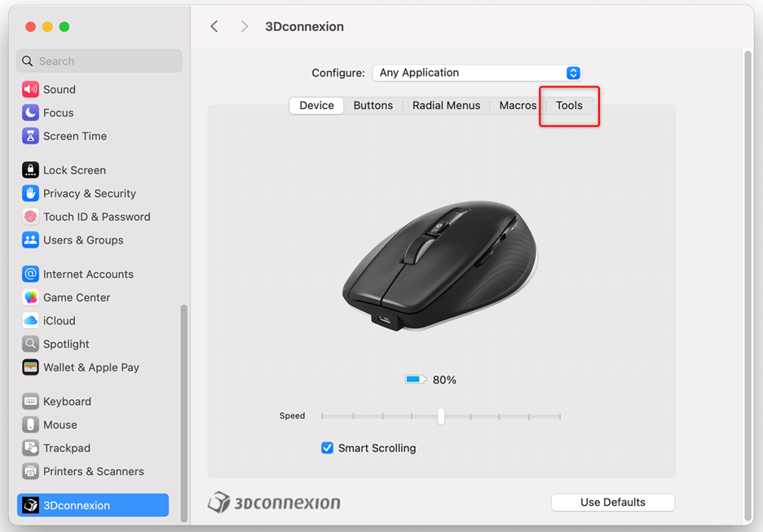This screenshot has height=532, width=763.
Task: Click the Sound icon in sidebar
Action: click(30, 90)
